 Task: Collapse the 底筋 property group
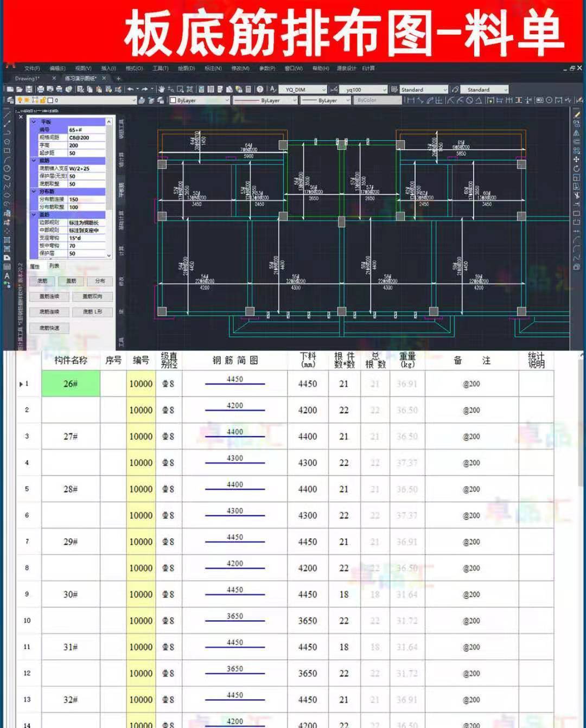point(34,161)
